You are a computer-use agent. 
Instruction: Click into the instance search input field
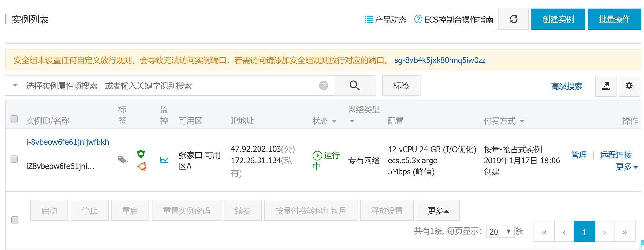click(x=167, y=86)
